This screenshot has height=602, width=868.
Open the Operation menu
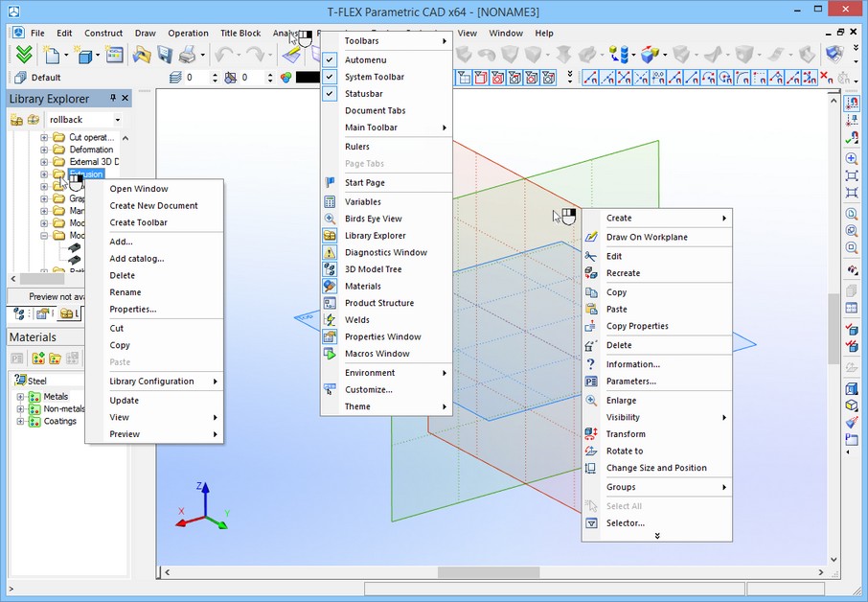click(188, 34)
